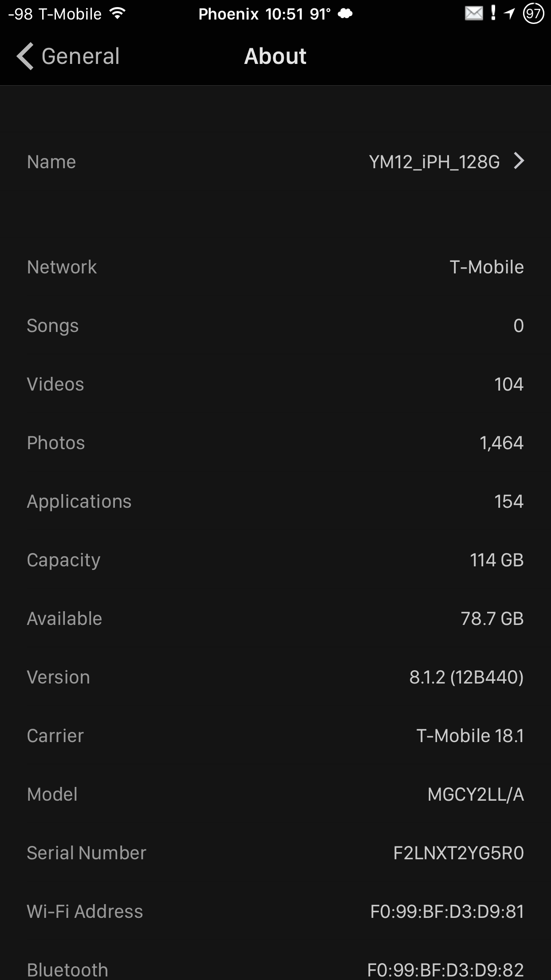Image resolution: width=551 pixels, height=980 pixels.
Task: Tap the About title header
Action: point(275,56)
